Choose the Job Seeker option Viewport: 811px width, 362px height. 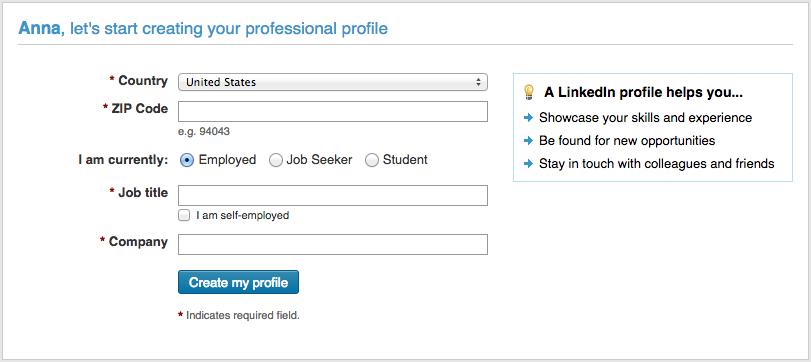click(276, 160)
